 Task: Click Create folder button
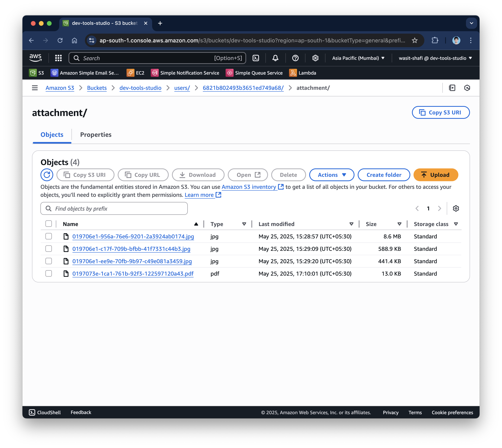click(x=384, y=175)
